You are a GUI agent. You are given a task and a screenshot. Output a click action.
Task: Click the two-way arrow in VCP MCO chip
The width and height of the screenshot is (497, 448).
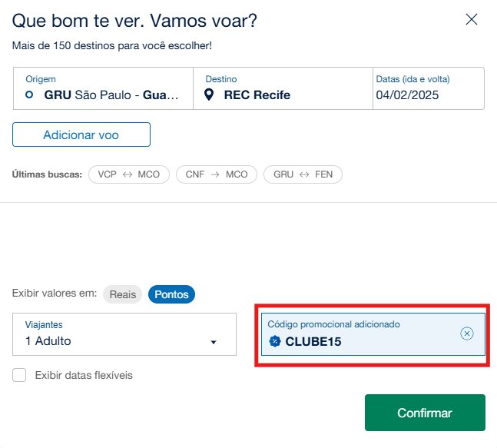[x=128, y=174]
